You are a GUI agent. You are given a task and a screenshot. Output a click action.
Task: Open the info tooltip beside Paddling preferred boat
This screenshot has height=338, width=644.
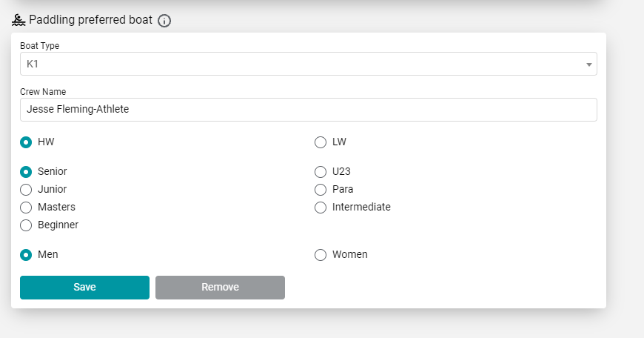[x=164, y=21]
